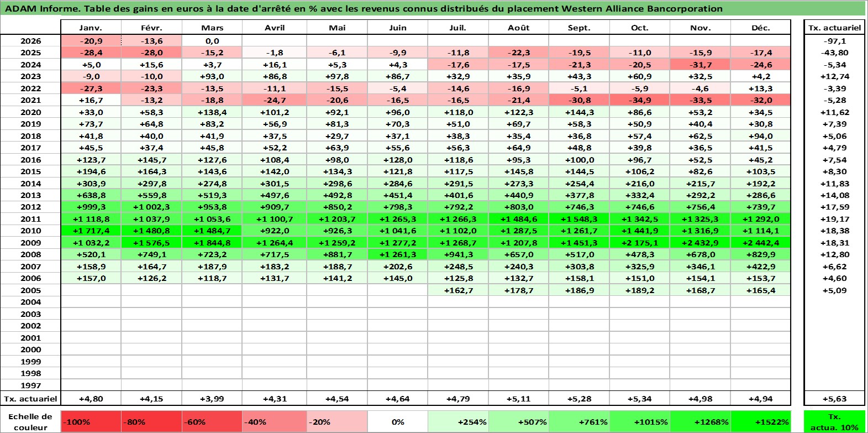Click the +638,8 cell in 2013 row
The width and height of the screenshot is (868, 433).
pos(91,195)
